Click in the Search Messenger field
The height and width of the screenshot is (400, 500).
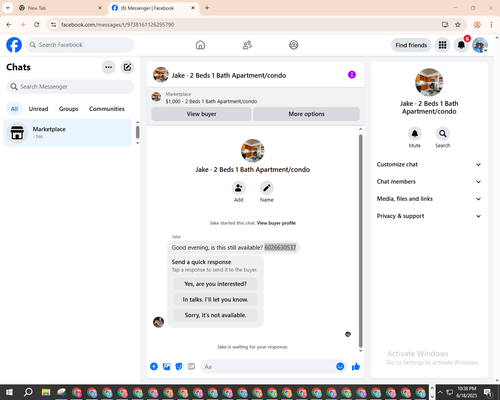tap(70, 87)
